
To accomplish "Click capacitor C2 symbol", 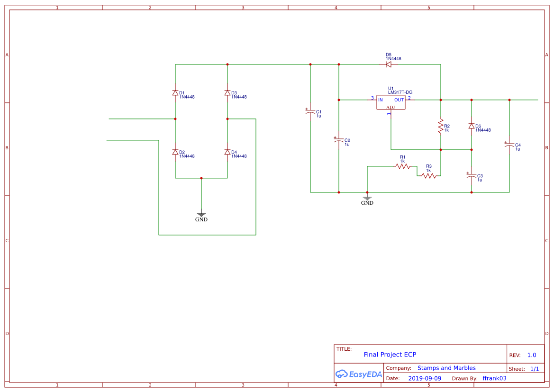I will pos(338,139).
